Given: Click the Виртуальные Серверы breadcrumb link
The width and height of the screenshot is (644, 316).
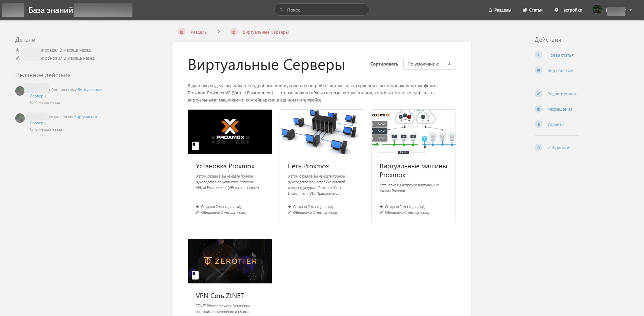Looking at the screenshot, I should tap(266, 32).
